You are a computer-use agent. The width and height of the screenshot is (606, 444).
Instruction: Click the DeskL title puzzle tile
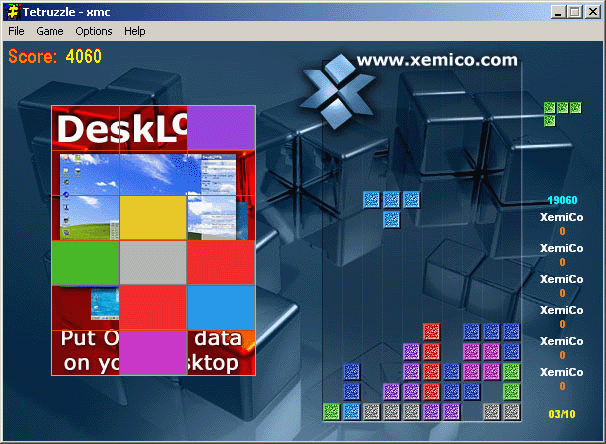click(x=120, y=128)
